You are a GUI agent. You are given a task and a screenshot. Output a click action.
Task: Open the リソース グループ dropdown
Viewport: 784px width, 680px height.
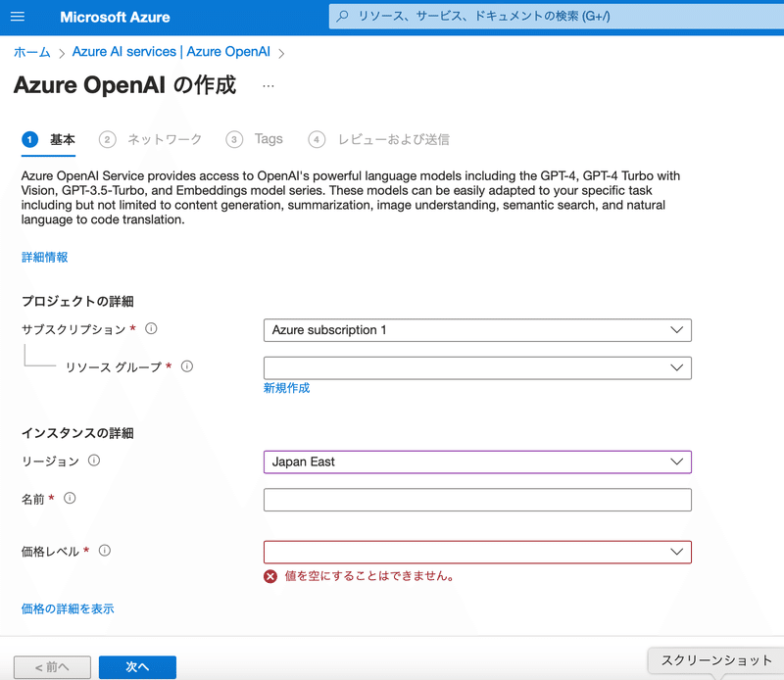[477, 368]
